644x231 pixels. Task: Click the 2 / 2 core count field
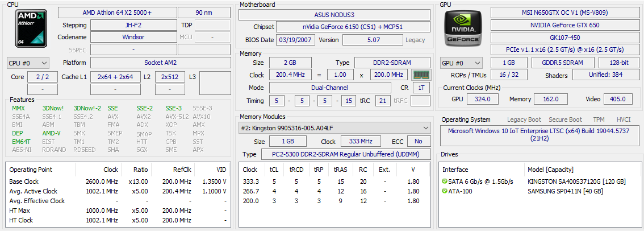pos(43,77)
